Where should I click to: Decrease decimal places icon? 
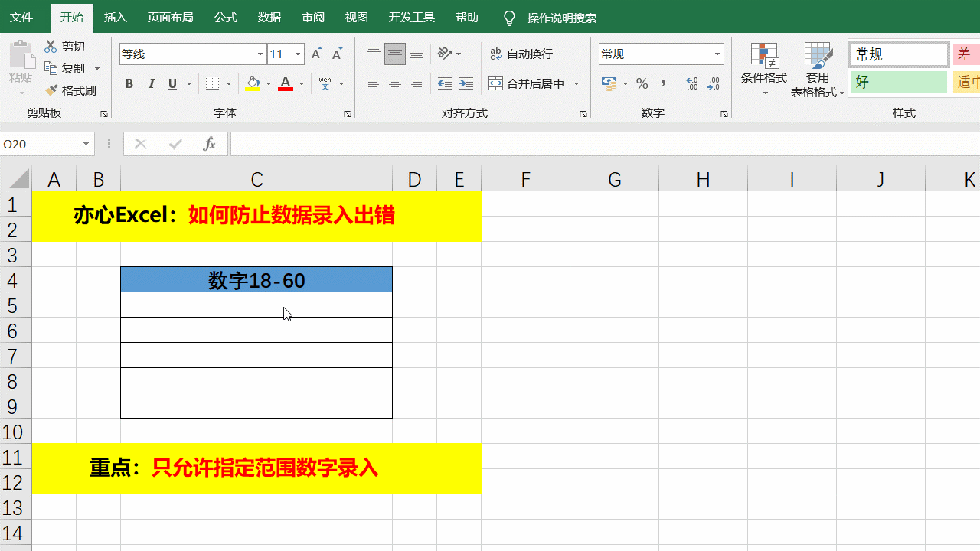coord(714,83)
